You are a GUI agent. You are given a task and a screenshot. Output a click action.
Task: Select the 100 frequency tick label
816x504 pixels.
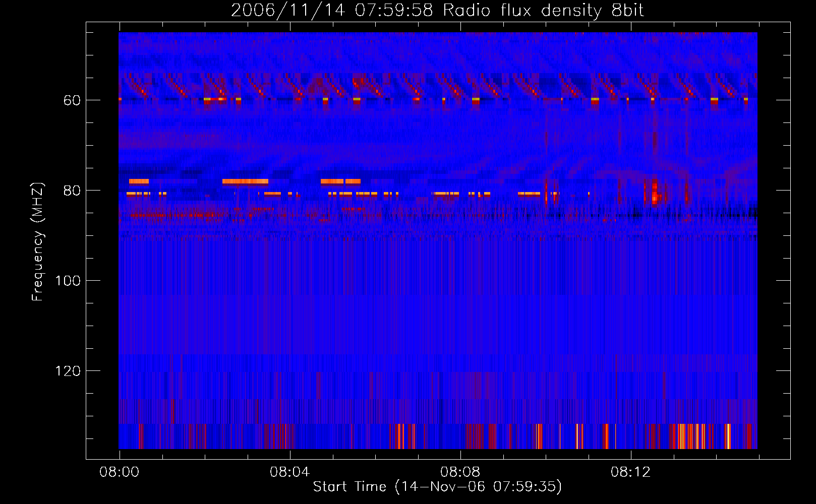[68, 281]
